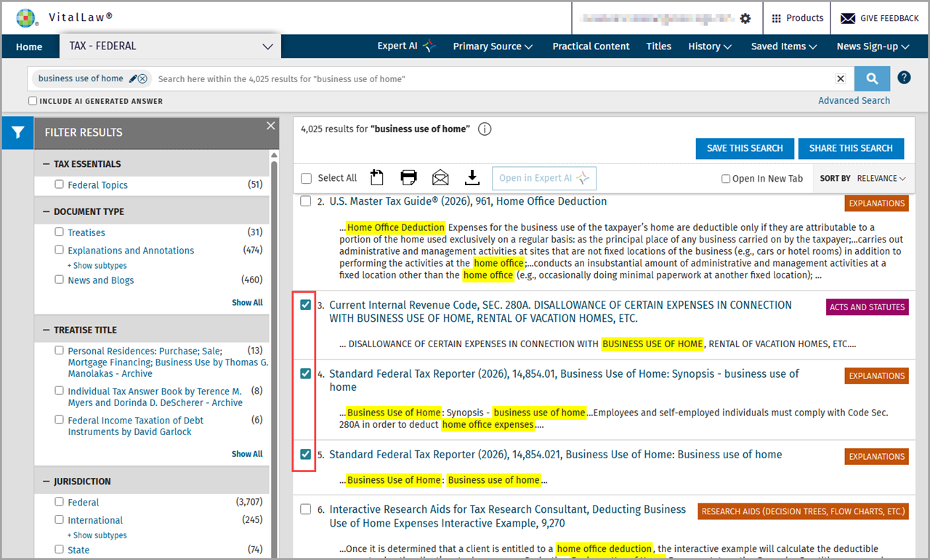Open the News Sign-up menu
The image size is (930, 560).
point(873,46)
